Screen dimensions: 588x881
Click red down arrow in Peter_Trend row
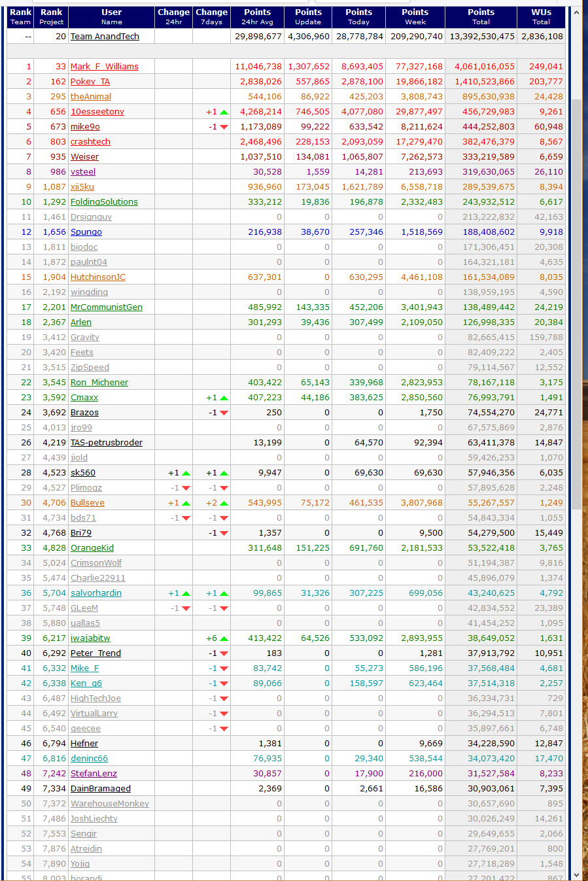click(224, 654)
